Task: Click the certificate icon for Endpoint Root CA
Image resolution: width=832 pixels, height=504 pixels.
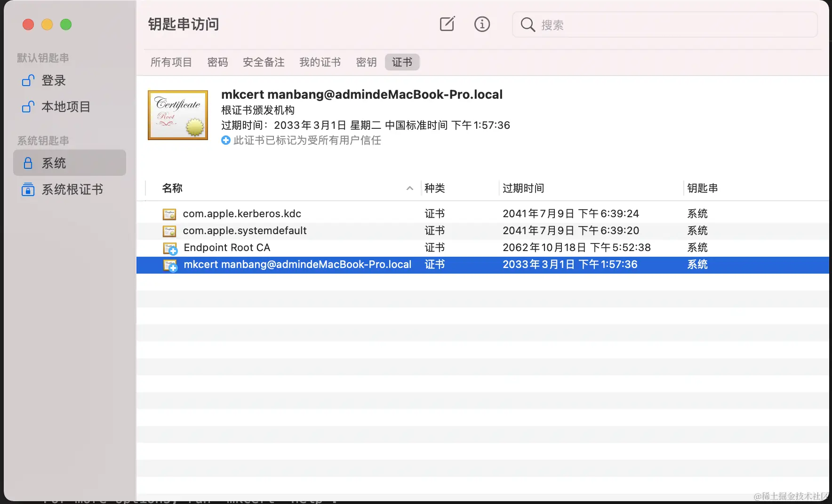Action: click(x=170, y=248)
